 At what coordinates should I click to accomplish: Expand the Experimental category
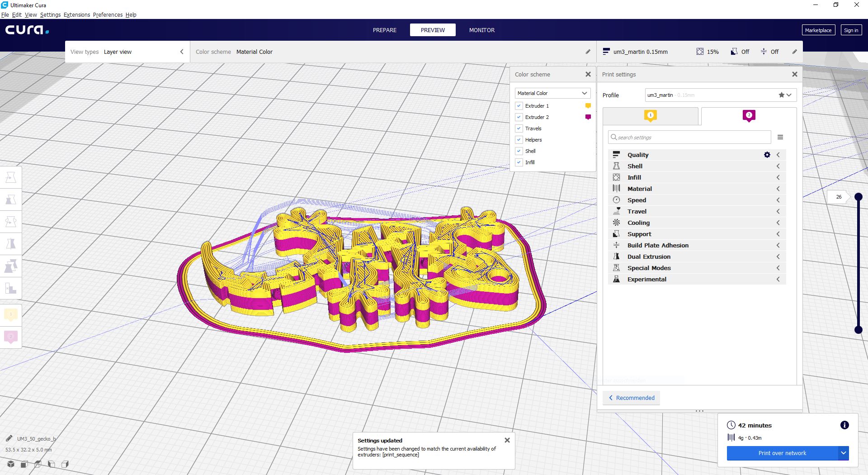(x=697, y=279)
